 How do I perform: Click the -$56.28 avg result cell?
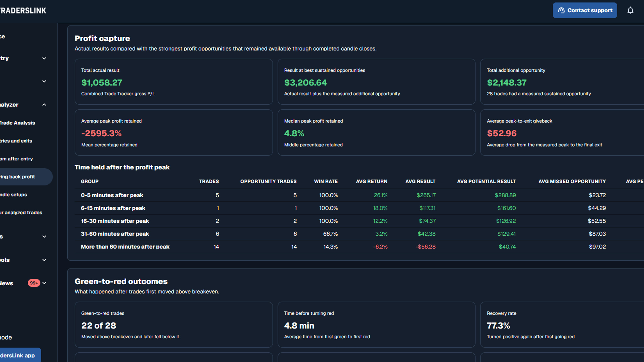click(x=425, y=247)
